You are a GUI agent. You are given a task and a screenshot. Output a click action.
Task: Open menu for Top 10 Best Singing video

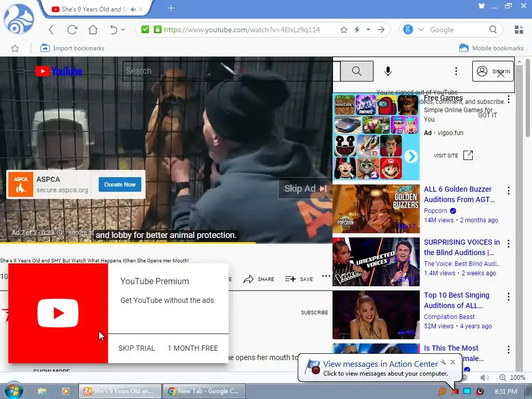(x=508, y=297)
